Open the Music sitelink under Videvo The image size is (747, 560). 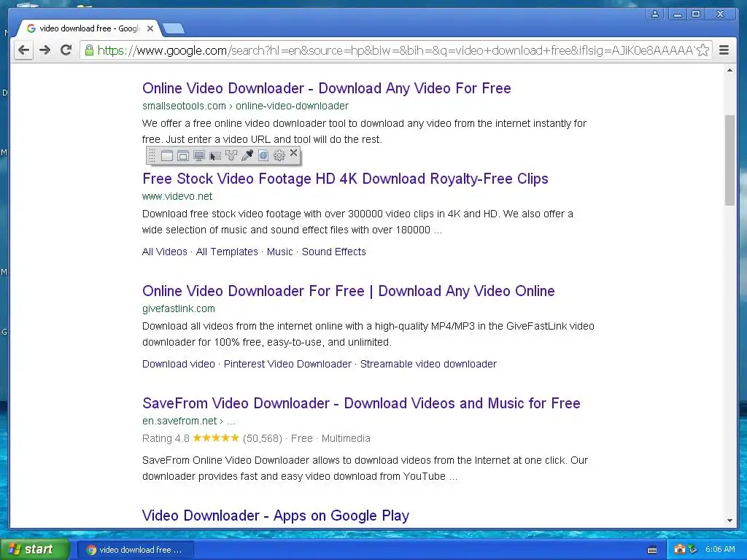pos(279,252)
